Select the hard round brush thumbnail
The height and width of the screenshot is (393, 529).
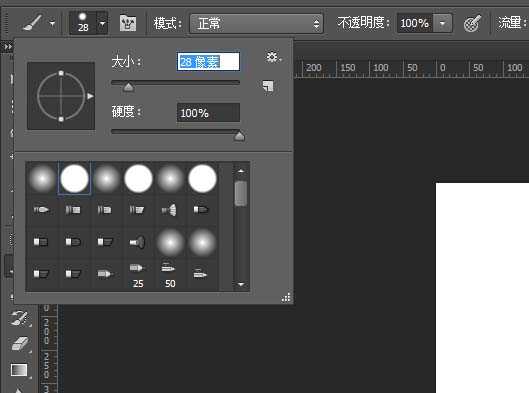[x=74, y=178]
